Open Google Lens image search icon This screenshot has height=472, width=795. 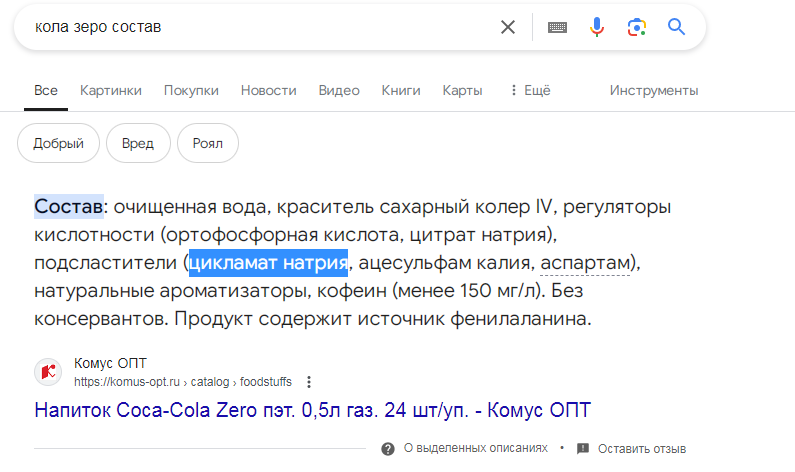tap(637, 27)
